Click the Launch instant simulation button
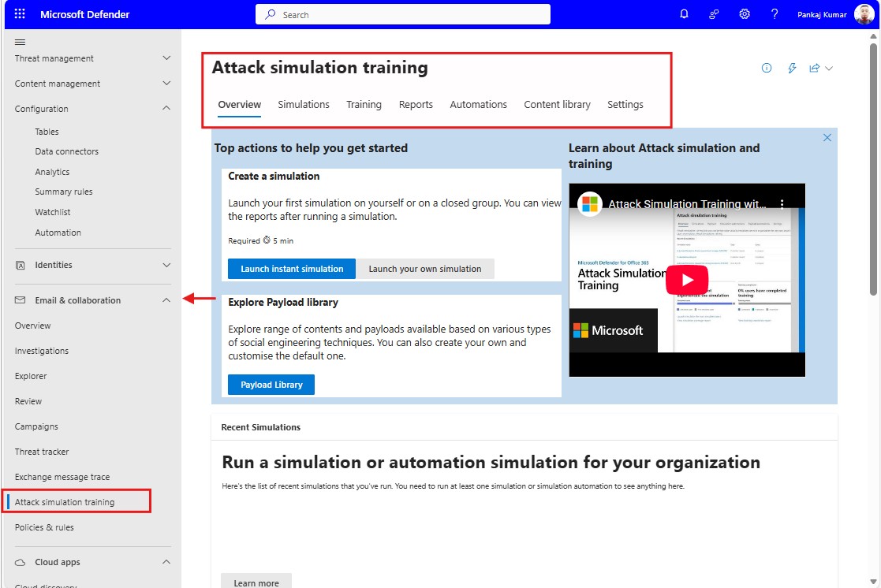881x588 pixels. (x=291, y=268)
